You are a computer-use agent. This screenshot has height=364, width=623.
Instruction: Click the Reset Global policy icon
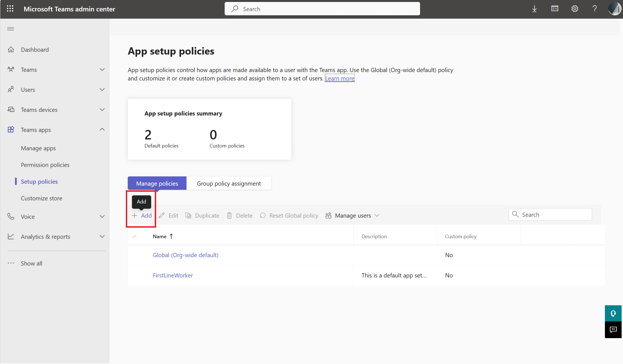pos(263,216)
